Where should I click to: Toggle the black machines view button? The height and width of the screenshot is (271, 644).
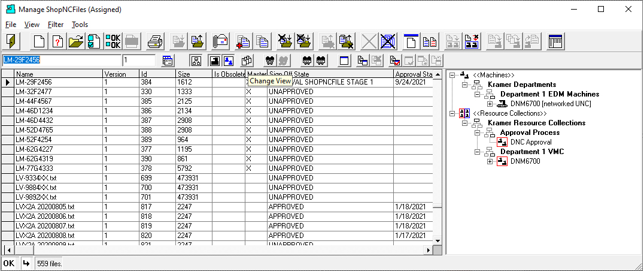point(214,61)
